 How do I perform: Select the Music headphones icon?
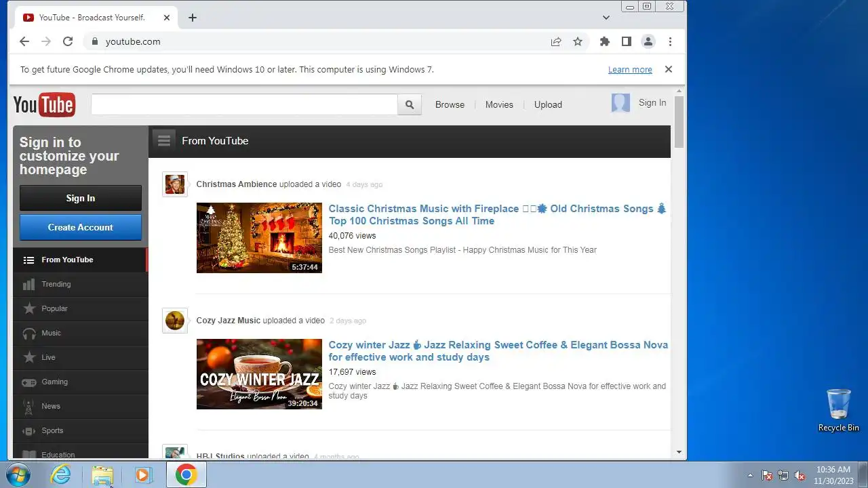point(29,333)
